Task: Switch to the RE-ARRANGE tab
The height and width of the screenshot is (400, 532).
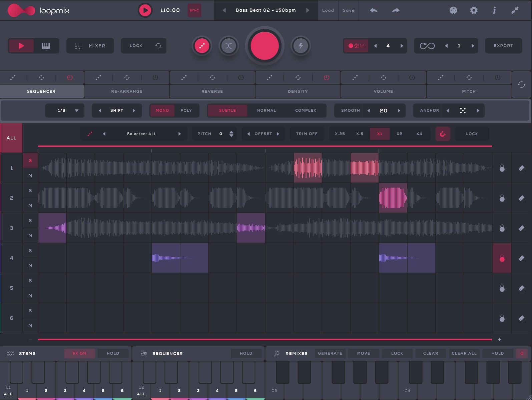Action: click(127, 91)
